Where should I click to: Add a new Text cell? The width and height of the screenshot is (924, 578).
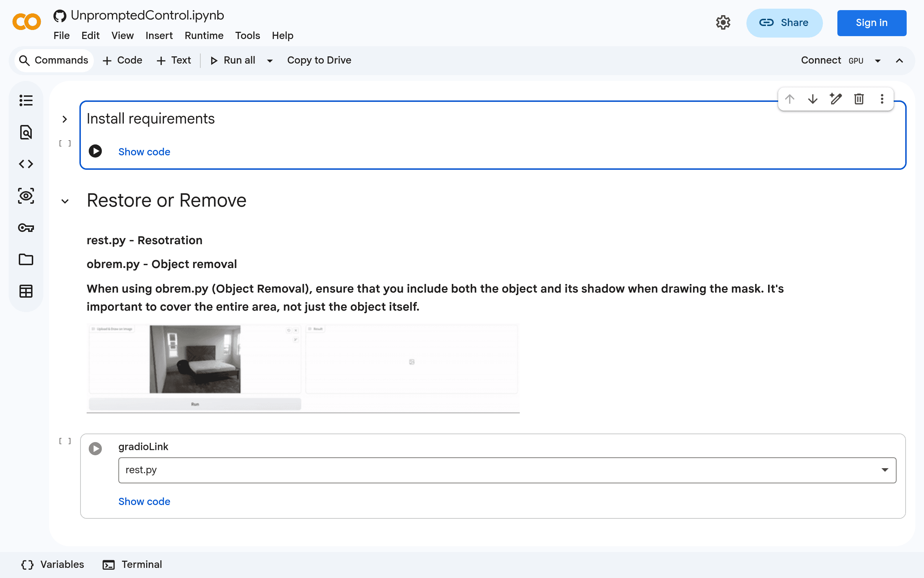[174, 60]
